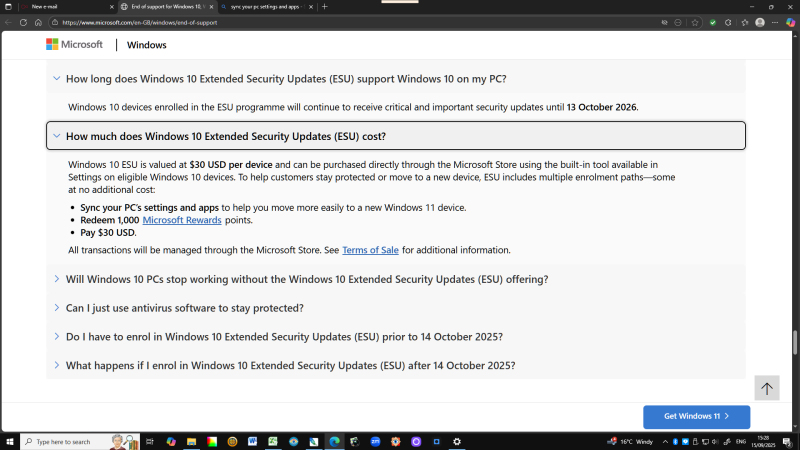
Task: Refresh the current page
Action: [x=23, y=21]
